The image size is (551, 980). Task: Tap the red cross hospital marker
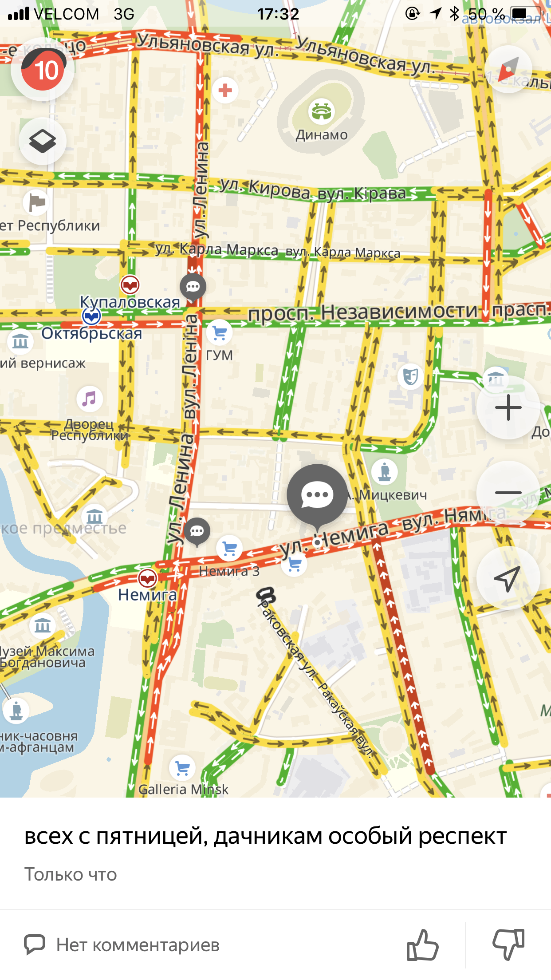click(225, 90)
